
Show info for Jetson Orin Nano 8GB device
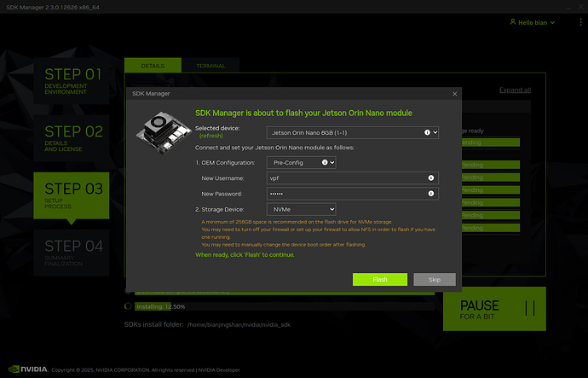[x=427, y=132]
